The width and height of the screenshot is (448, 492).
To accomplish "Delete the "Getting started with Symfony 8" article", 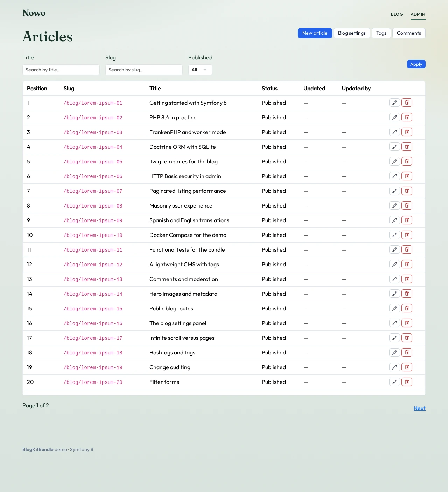I will pos(407,103).
